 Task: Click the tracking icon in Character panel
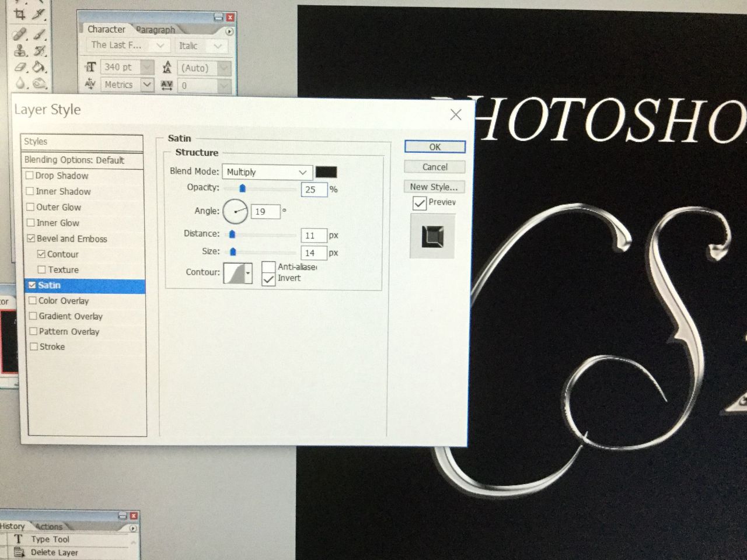point(167,85)
